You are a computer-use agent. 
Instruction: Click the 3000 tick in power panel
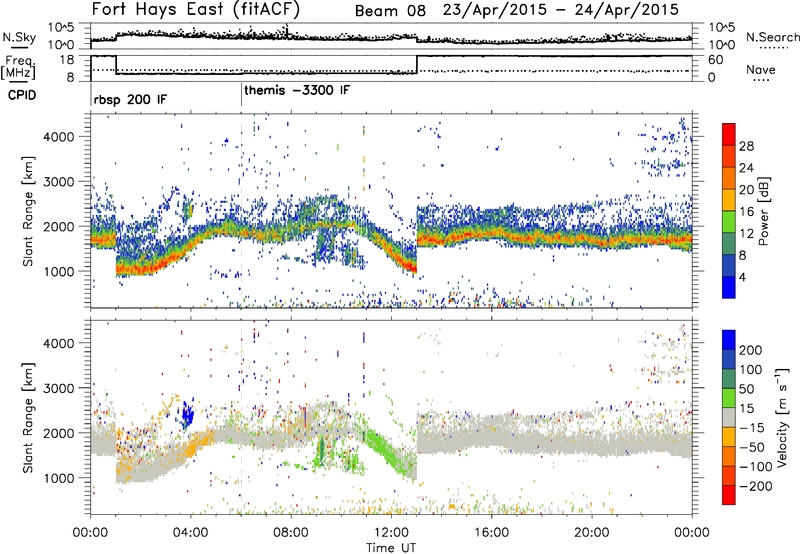(58, 182)
